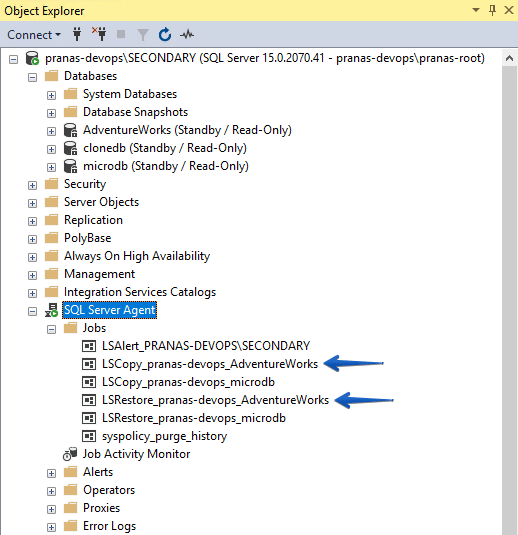Expand the System Databases folder
Image resolution: width=518 pixels, height=535 pixels.
pyautogui.click(x=52, y=95)
